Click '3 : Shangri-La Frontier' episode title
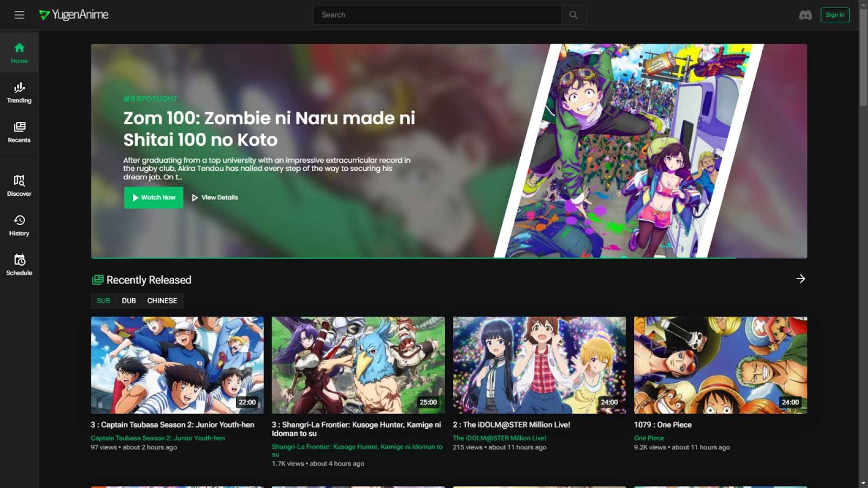The width and height of the screenshot is (868, 488). [x=356, y=429]
